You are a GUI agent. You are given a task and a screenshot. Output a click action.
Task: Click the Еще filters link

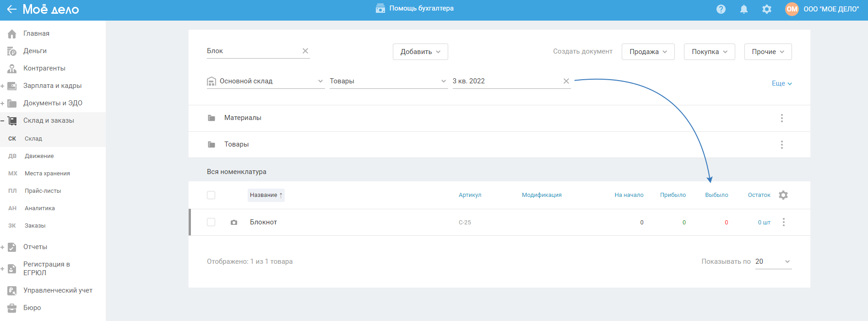[781, 83]
